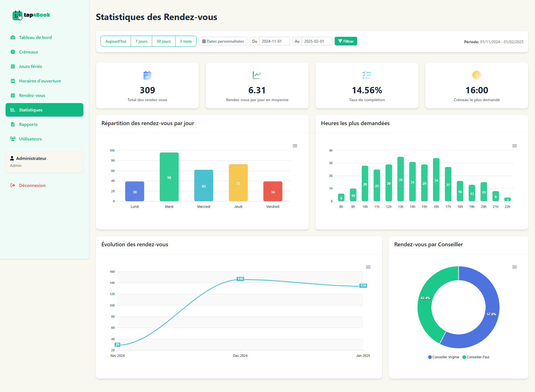535x392 pixels.
Task: Open the Jours fériés calendar icon
Action: pos(13,66)
